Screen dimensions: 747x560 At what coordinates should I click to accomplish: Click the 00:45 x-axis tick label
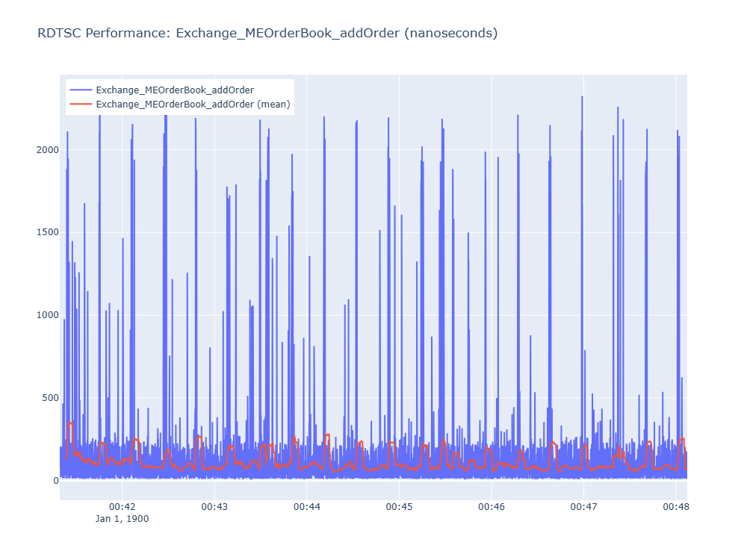[x=399, y=507]
